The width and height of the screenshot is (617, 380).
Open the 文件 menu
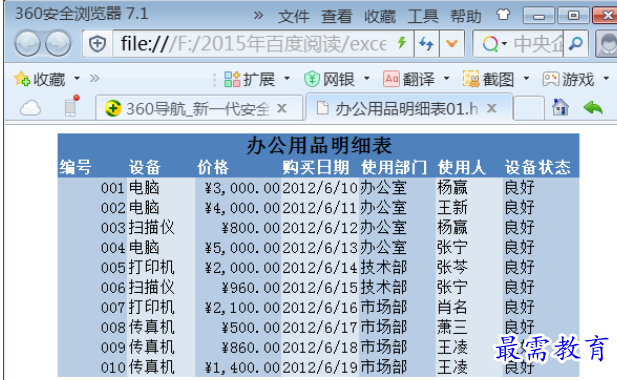coord(294,17)
